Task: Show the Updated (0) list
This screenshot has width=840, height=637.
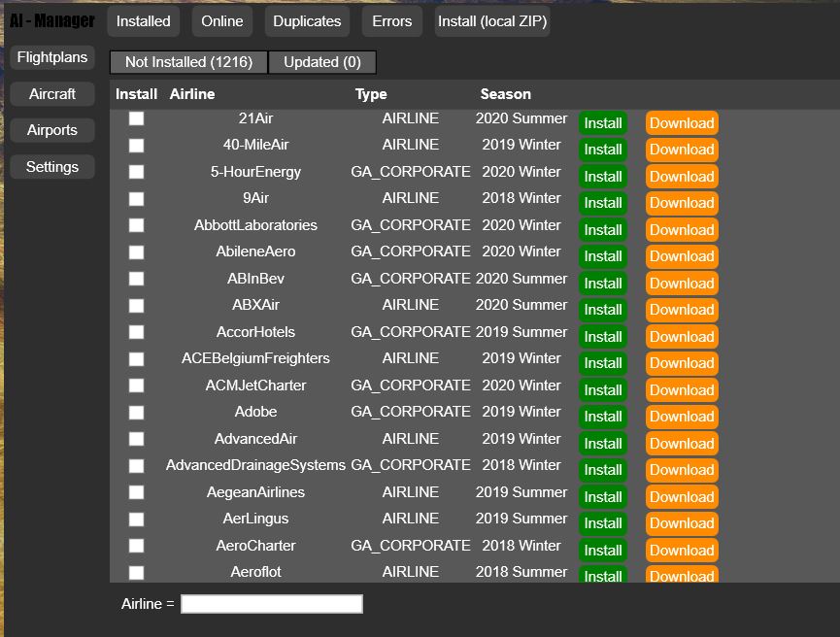Action: pyautogui.click(x=322, y=62)
